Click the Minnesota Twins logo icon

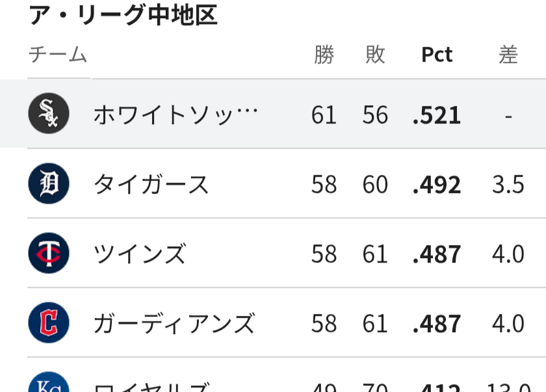click(x=49, y=253)
